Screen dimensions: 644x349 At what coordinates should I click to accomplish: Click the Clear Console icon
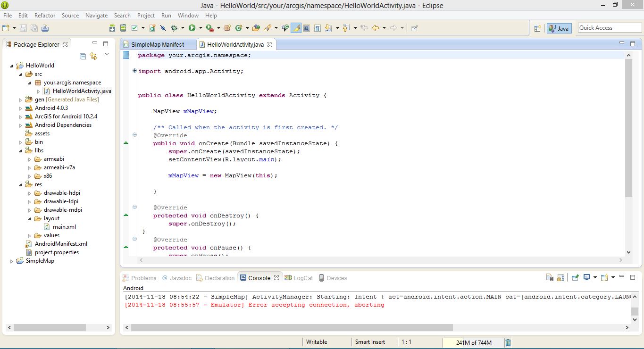pos(550,278)
